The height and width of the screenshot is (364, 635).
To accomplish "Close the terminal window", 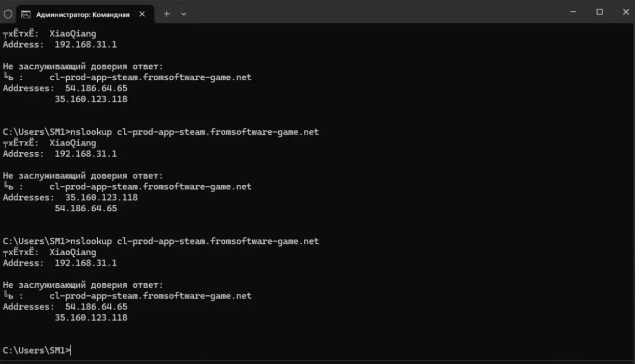I will [625, 12].
